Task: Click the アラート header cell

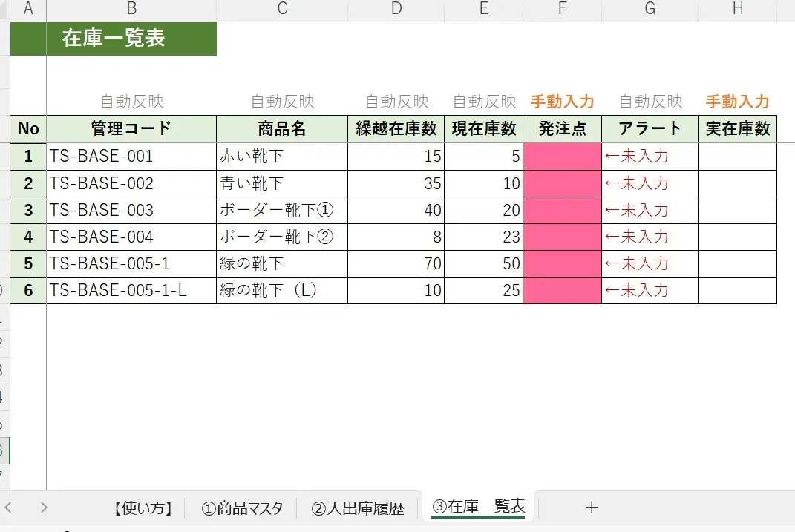Action: coord(650,128)
